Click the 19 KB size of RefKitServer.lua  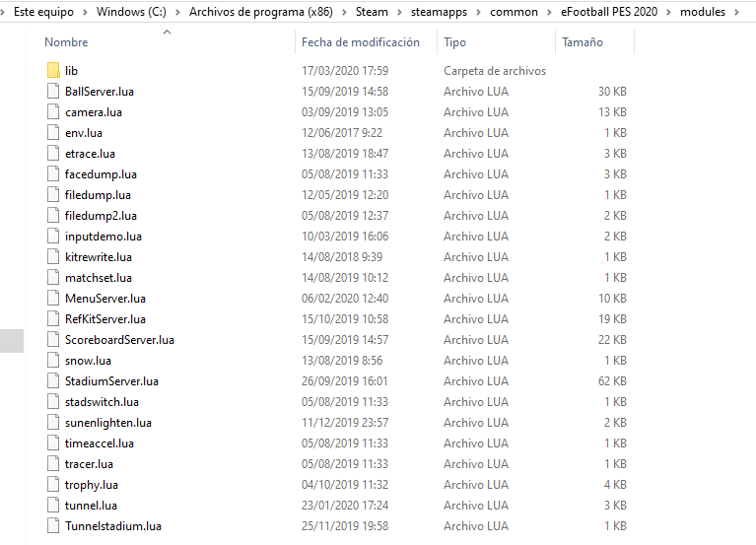coord(612,319)
